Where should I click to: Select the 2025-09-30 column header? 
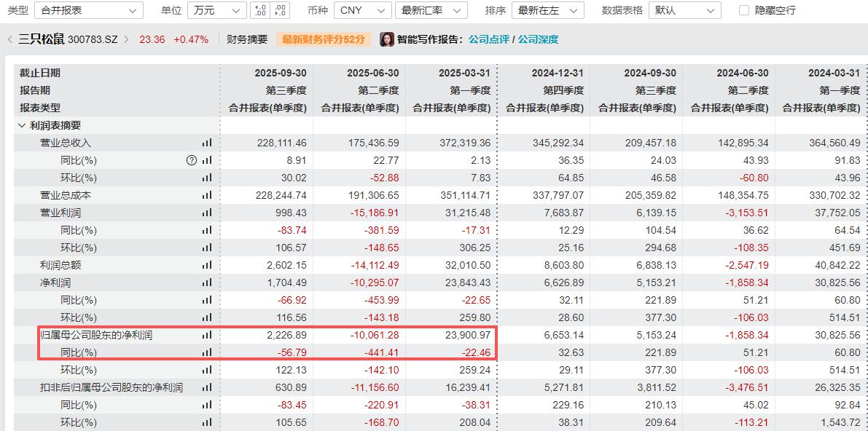pos(280,73)
